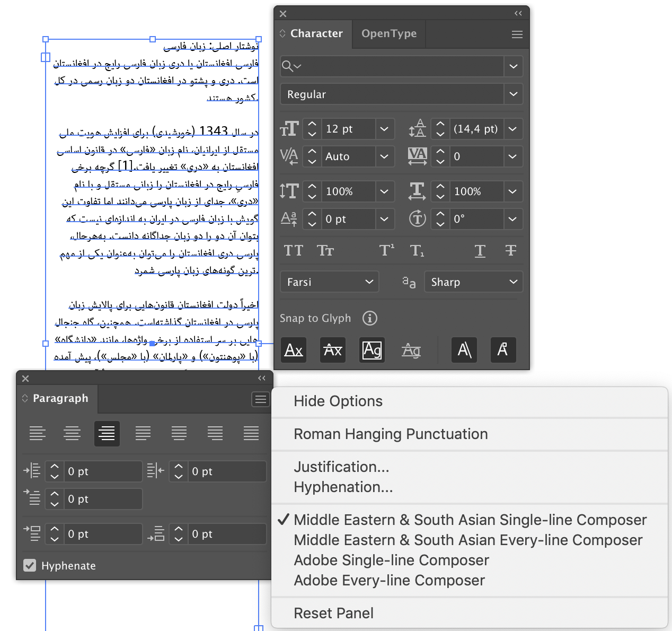Open the Farsi language dropdown
The image size is (672, 631).
(329, 282)
